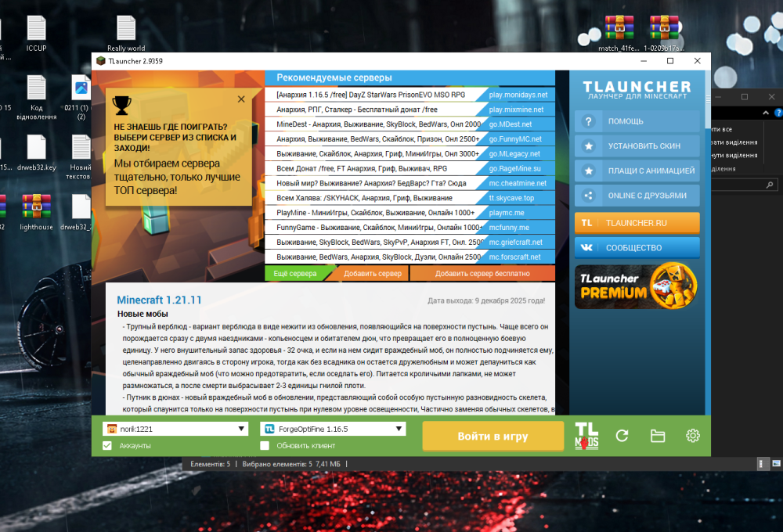This screenshot has height=532, width=783.
Task: Toggle the Аккаунты checkbox
Action: (x=107, y=445)
